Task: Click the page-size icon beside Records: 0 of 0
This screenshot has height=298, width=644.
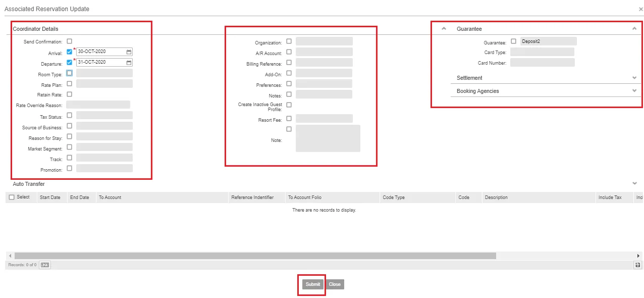Action: coord(45,265)
